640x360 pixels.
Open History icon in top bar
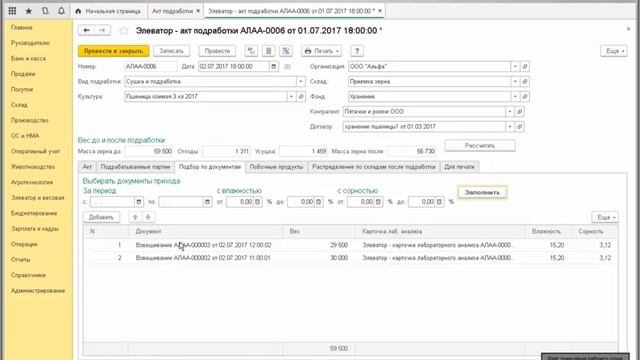pos(45,11)
